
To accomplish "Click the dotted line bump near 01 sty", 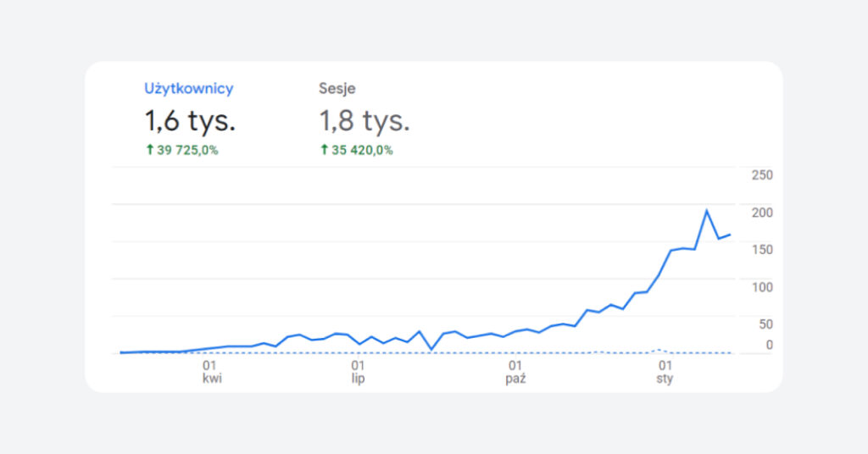I will [x=659, y=350].
